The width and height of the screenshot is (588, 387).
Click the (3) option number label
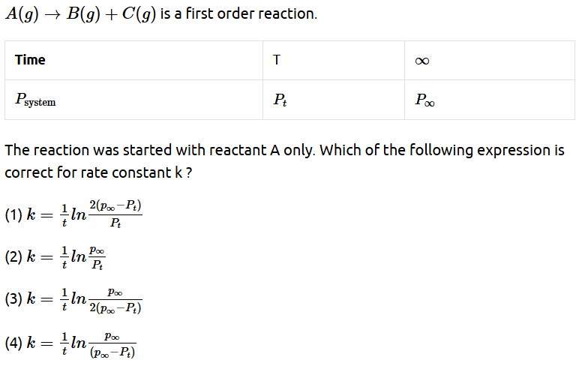(13, 299)
